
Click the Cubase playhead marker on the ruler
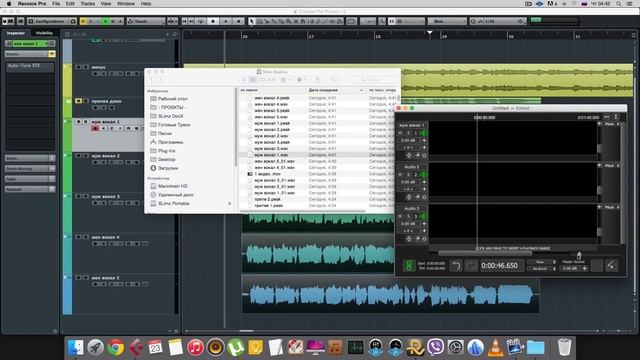coord(429,32)
